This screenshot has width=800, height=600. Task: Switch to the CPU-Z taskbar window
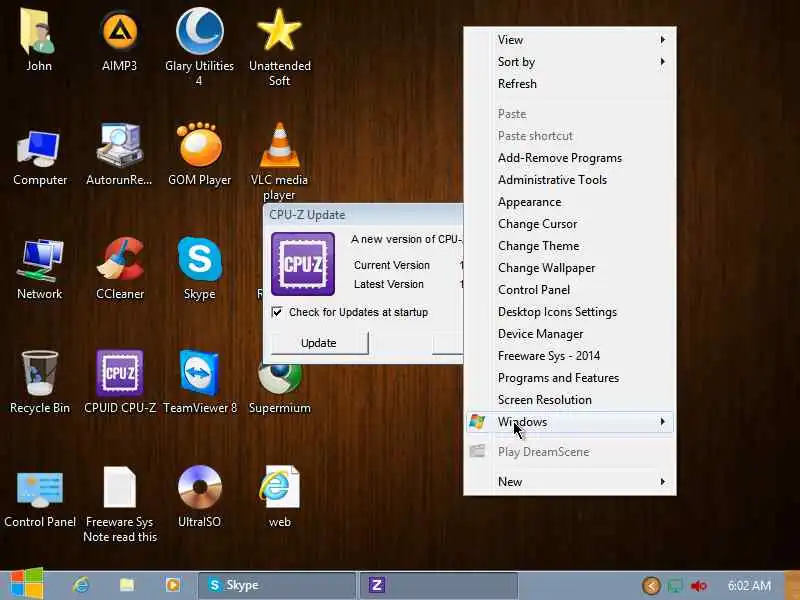pos(439,585)
